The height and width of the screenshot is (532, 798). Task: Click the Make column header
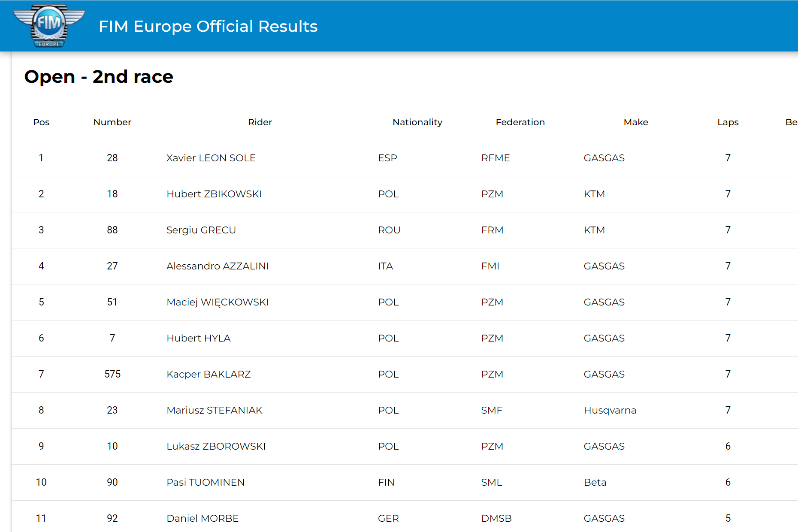636,122
